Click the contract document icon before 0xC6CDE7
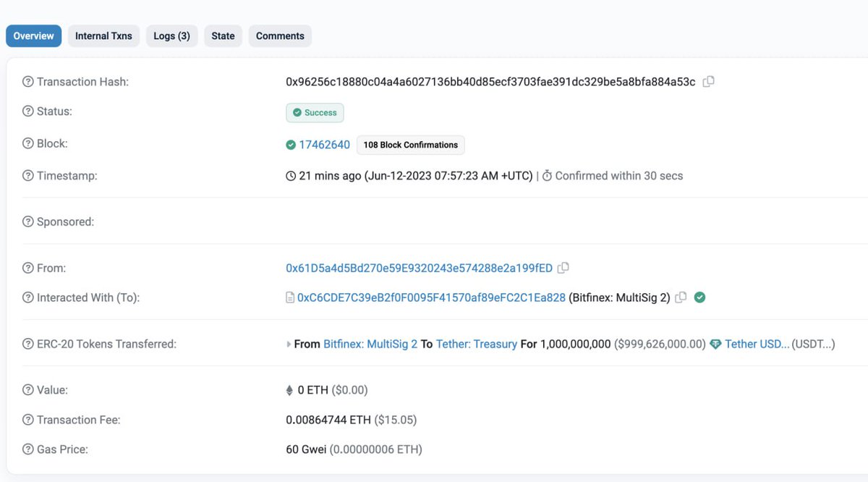Screen dimensions: 868x482 290,297
